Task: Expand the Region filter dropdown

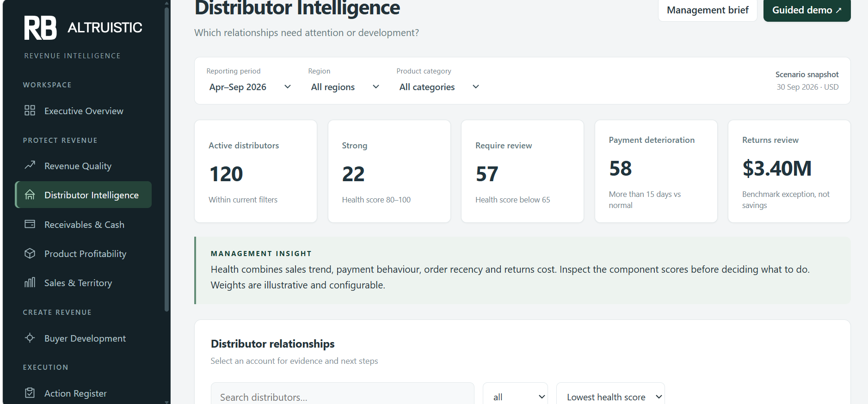Action: tap(345, 87)
